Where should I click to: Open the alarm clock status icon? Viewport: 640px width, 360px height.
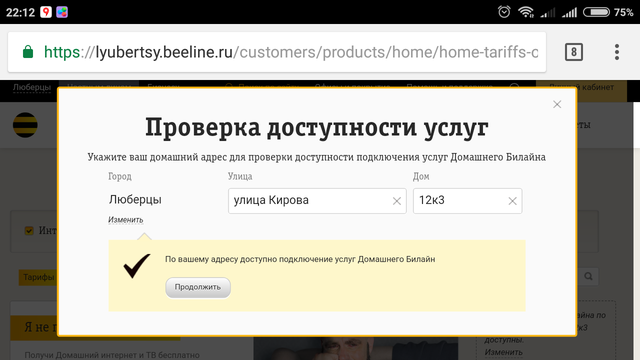(x=504, y=12)
